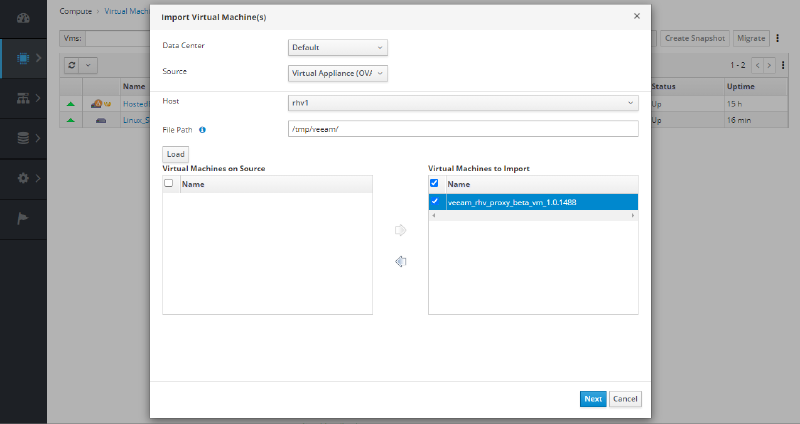800x424 pixels.
Task: Click the Name header in Virtual Machines to Import
Action: click(459, 184)
